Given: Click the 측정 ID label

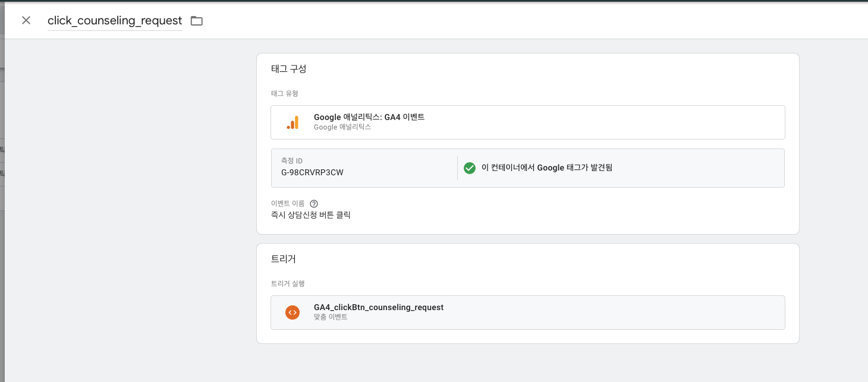Looking at the screenshot, I should (292, 161).
